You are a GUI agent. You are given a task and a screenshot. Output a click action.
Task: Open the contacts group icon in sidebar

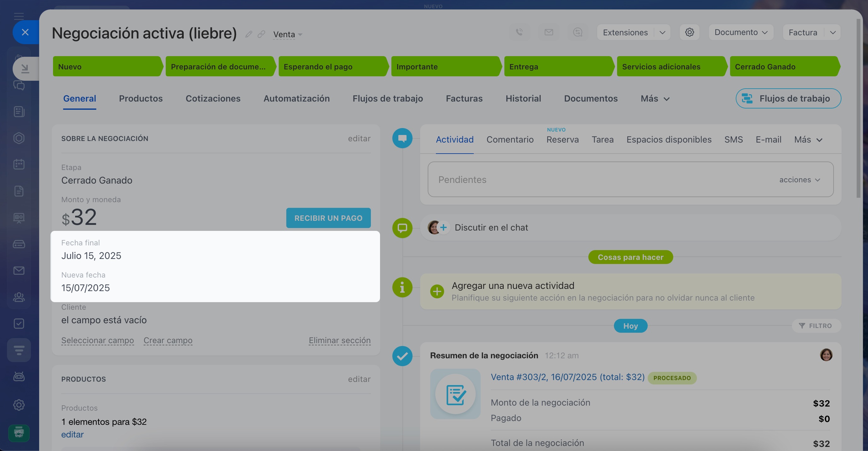19,297
